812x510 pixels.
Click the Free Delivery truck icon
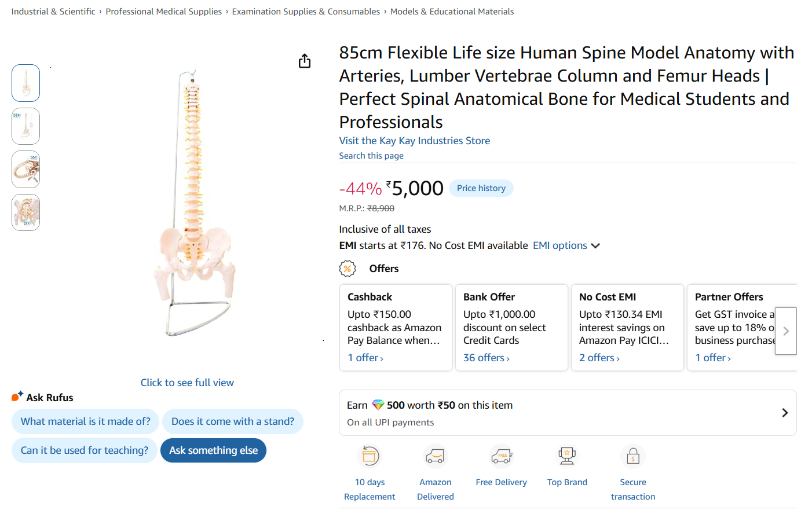pyautogui.click(x=502, y=456)
